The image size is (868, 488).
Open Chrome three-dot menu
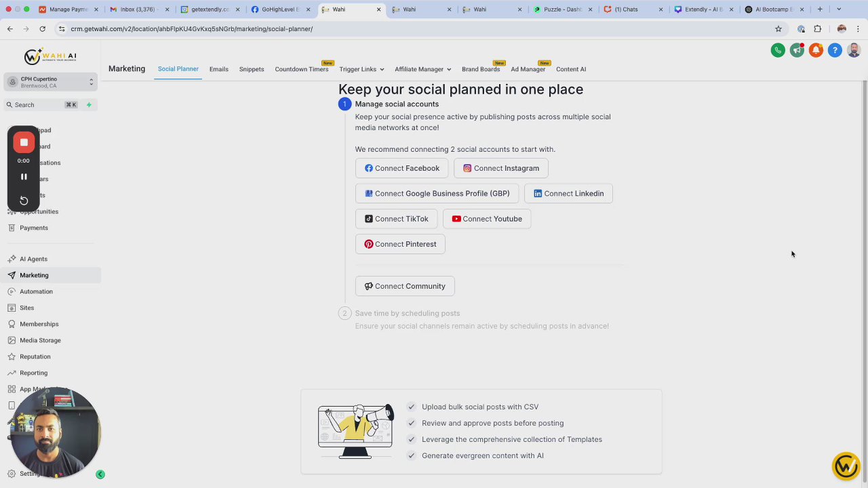coord(858,29)
